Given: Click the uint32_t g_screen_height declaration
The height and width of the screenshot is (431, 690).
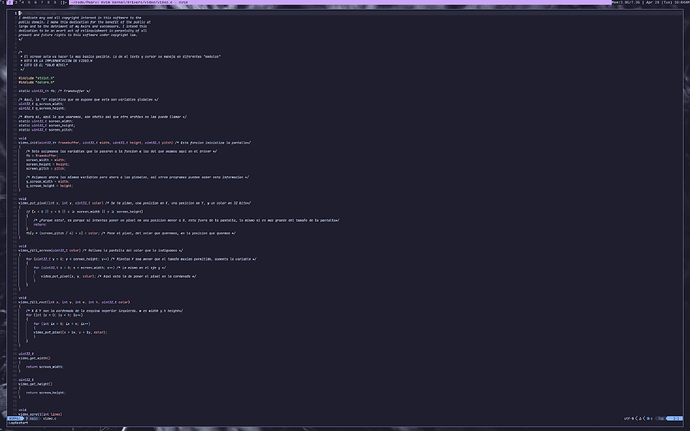Looking at the screenshot, I should coord(42,108).
